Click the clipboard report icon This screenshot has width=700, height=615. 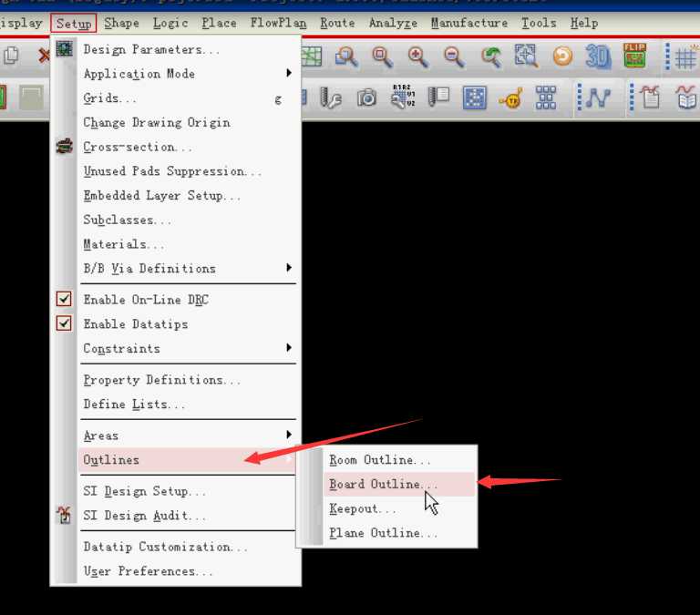pyautogui.click(x=650, y=97)
